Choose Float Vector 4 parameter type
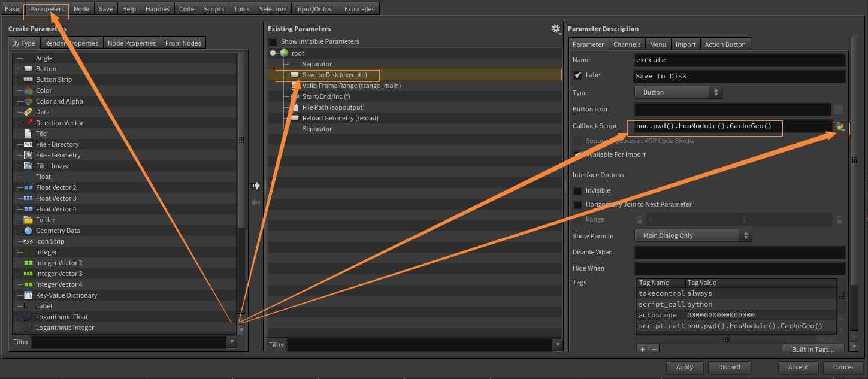This screenshot has height=379, width=868. click(x=56, y=209)
